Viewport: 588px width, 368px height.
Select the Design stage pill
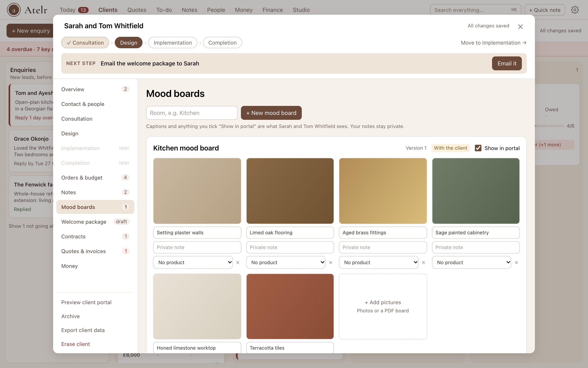129,43
